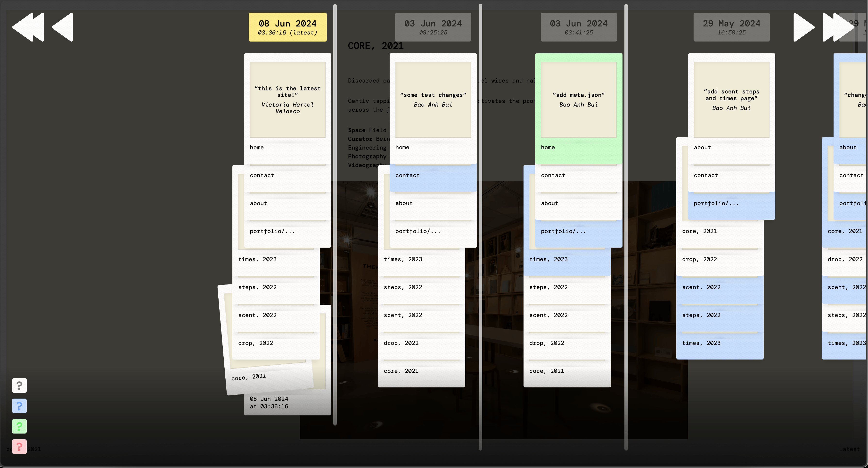Click the green question mark icon
The width and height of the screenshot is (868, 468).
click(x=19, y=426)
